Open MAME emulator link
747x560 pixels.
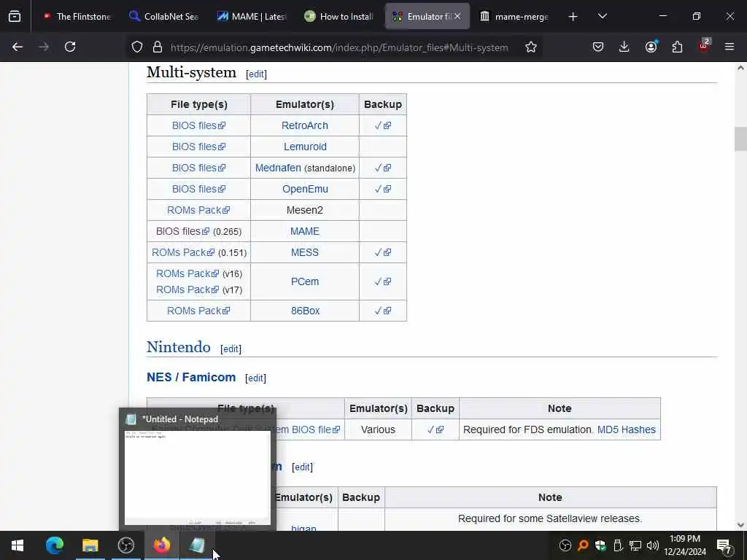pos(304,231)
